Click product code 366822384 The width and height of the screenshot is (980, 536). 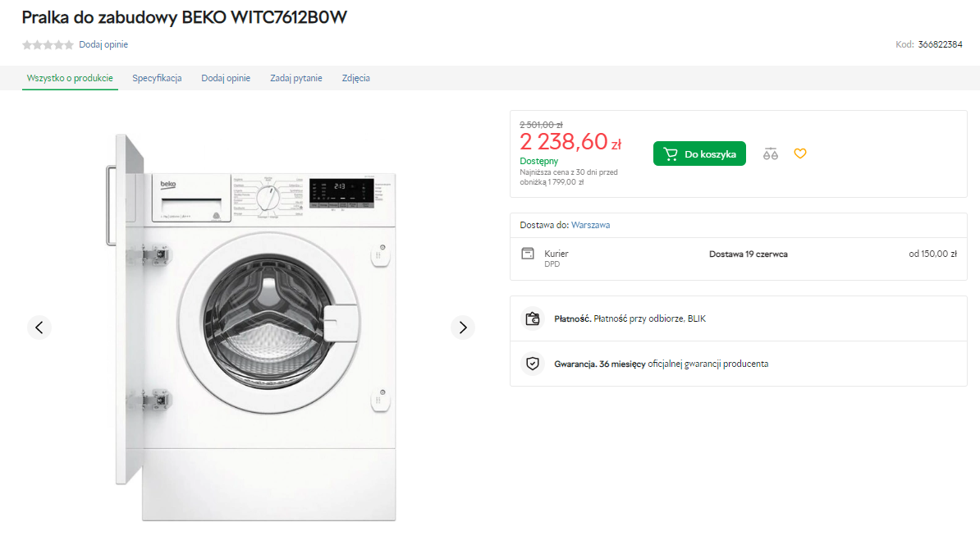click(940, 45)
